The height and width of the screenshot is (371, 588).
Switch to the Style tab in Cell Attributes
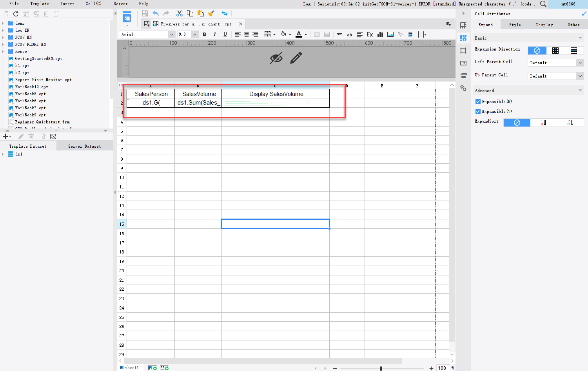(515, 24)
